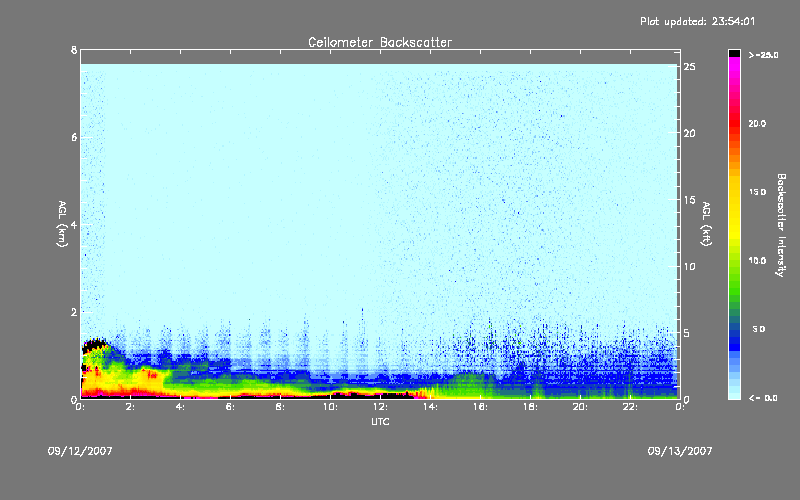The width and height of the screenshot is (800, 500).
Task: Click the 'AGL (km)' left axis label
Action: click(62, 224)
